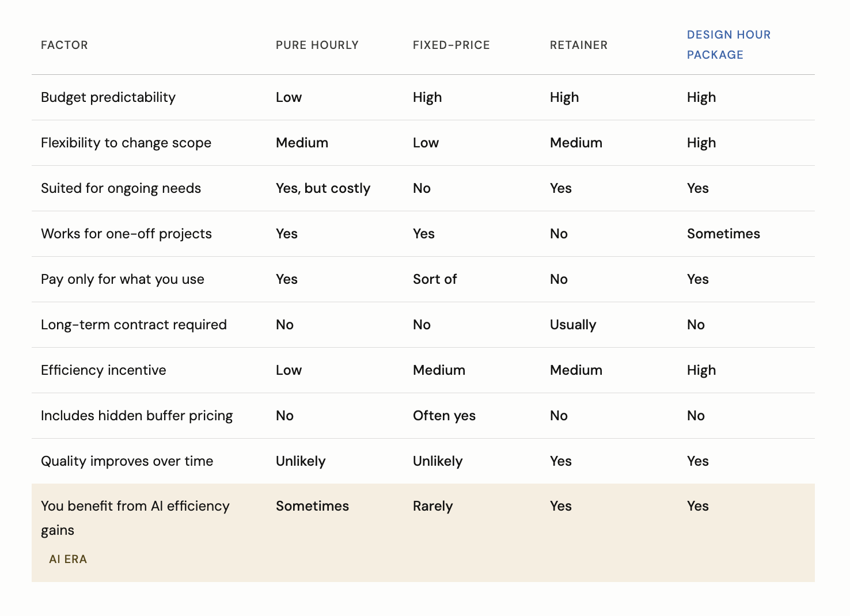
Task: Select the 'Flexibility to change scope' row label
Action: tap(126, 143)
